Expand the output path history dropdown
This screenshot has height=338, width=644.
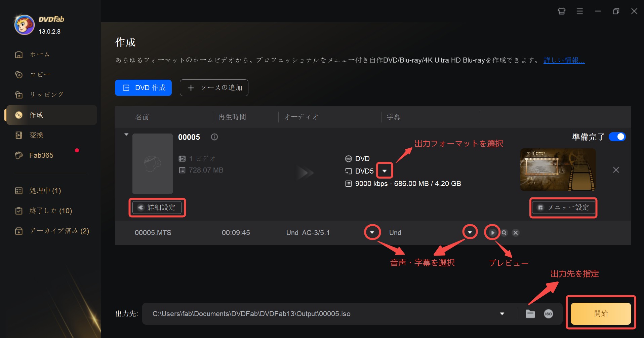point(502,314)
